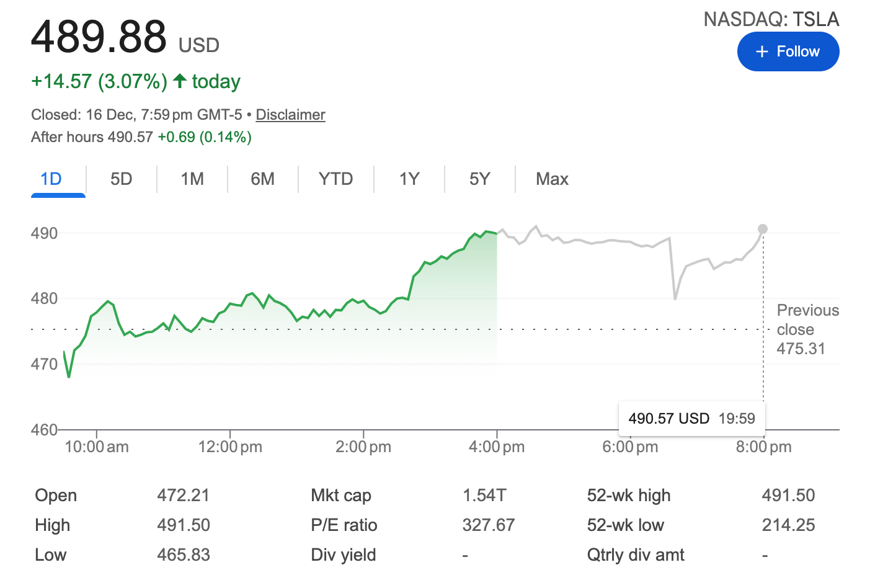Click the Mkt cap value 1.54T
Image resolution: width=888 pixels, height=588 pixels.
pos(484,496)
